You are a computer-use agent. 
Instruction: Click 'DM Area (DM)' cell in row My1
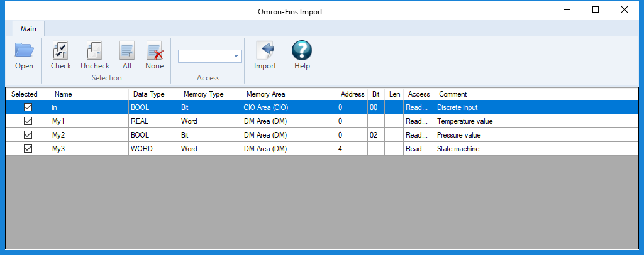pos(289,121)
